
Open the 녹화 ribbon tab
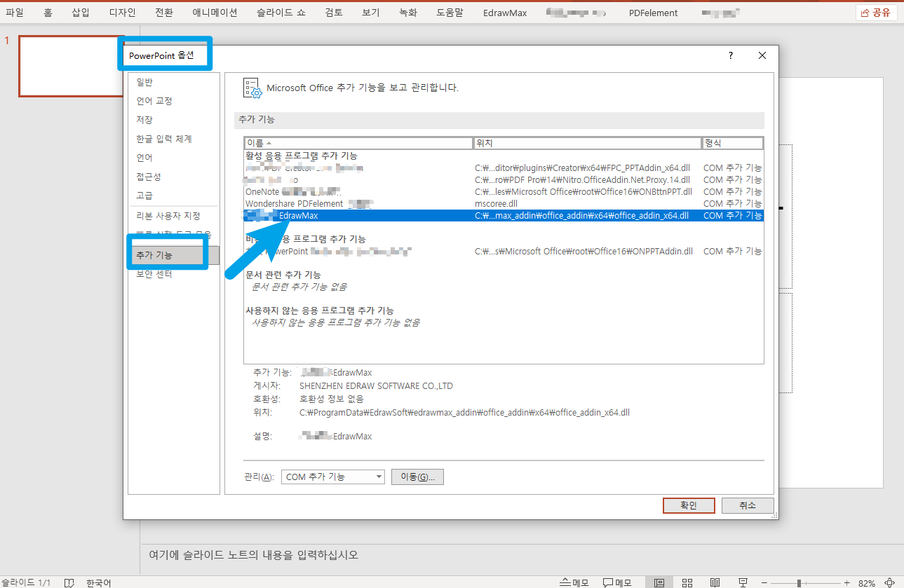click(407, 13)
